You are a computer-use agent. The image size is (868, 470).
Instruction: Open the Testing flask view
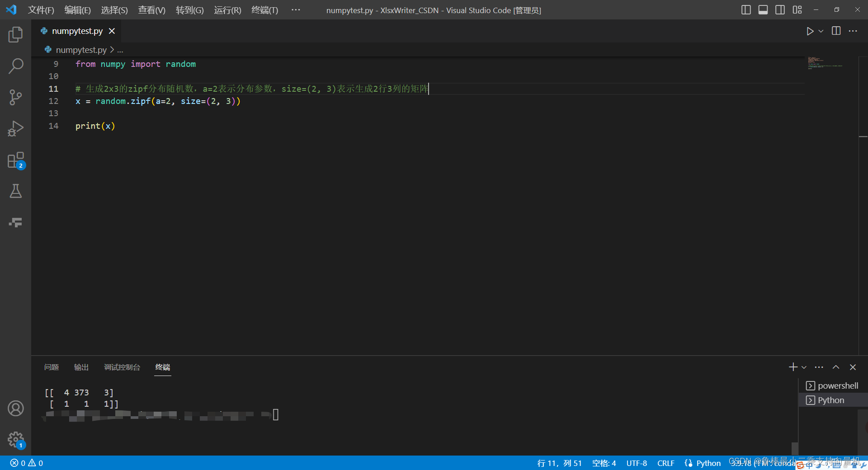coord(15,191)
